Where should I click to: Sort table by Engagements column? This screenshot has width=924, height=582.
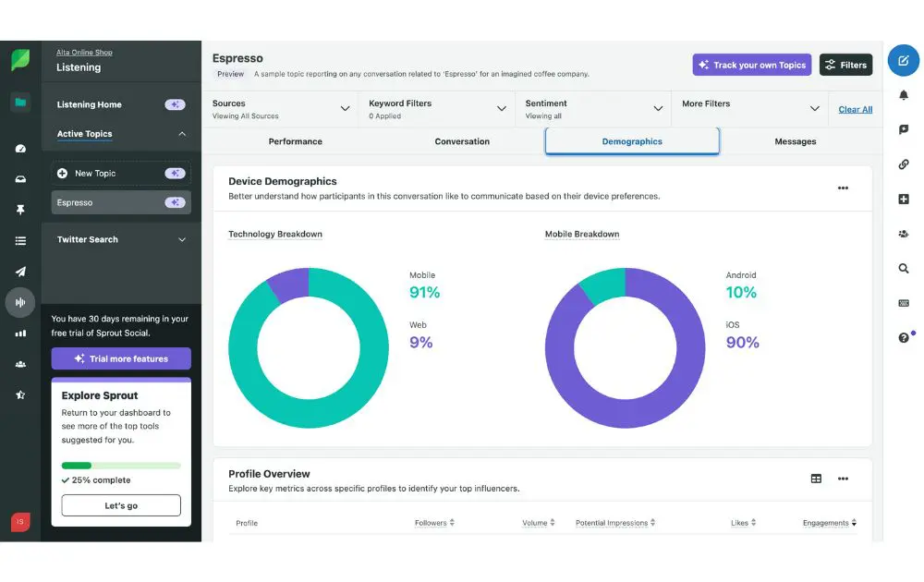pyautogui.click(x=830, y=523)
